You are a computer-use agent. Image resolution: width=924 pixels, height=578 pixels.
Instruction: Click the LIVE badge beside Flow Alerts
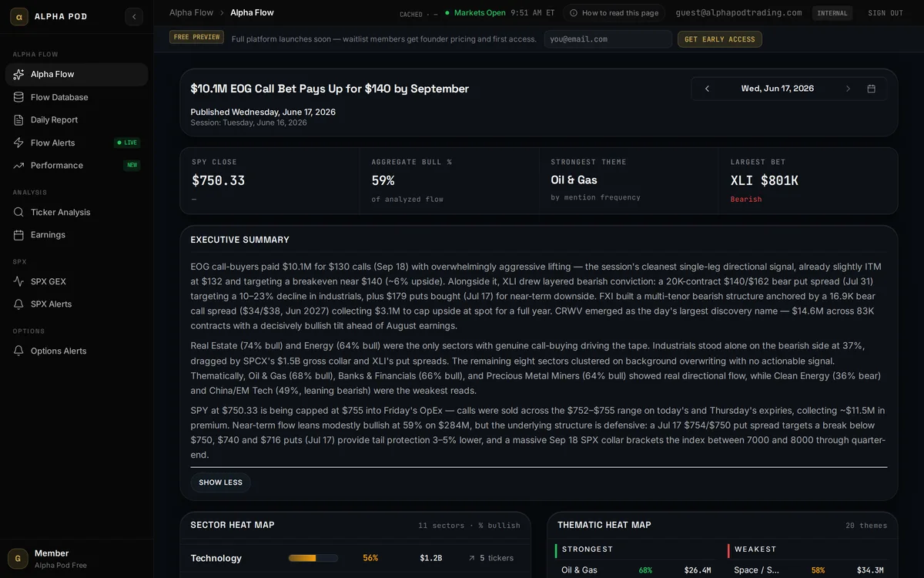point(127,143)
